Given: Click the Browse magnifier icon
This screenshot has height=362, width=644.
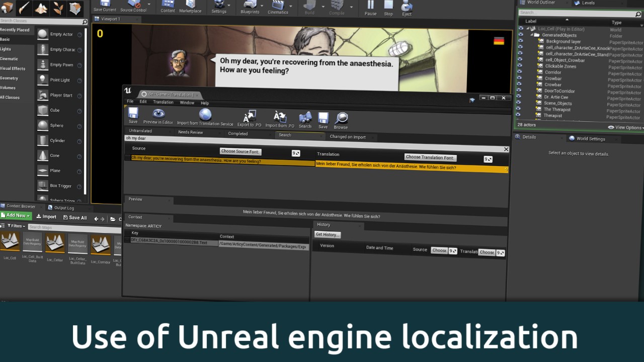Looking at the screenshot, I should (x=341, y=118).
